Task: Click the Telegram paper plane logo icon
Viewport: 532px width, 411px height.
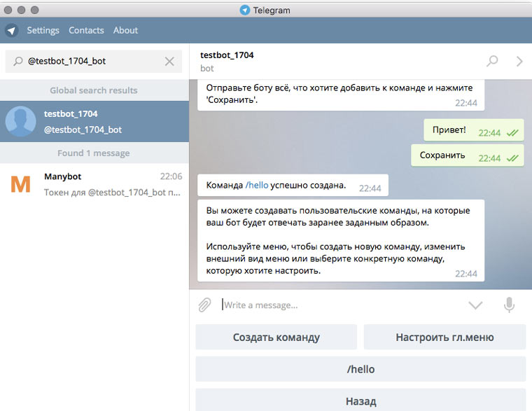Action: tap(11, 31)
